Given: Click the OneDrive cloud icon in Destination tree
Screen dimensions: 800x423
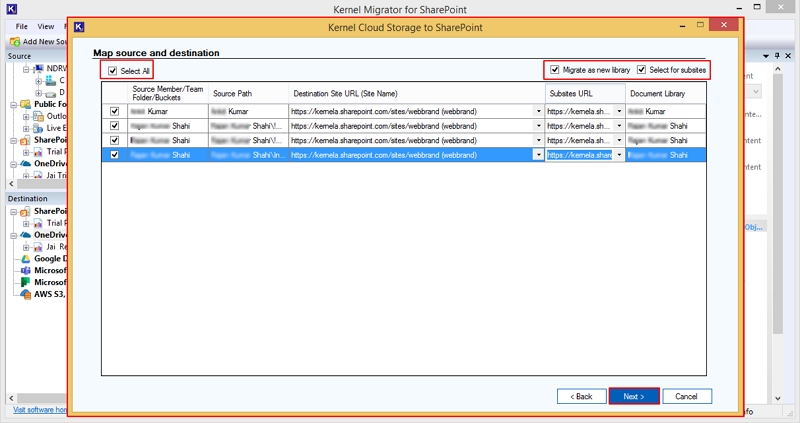Looking at the screenshot, I should [x=26, y=235].
